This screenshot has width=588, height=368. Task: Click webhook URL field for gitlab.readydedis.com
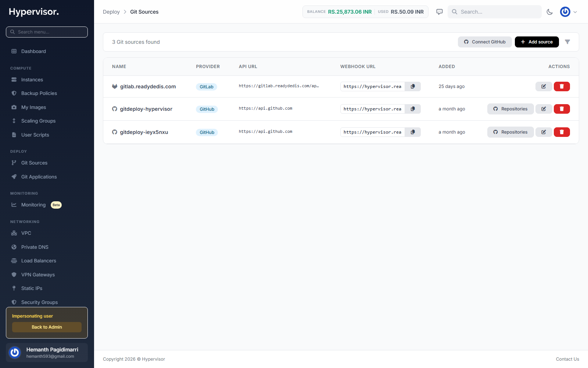[372, 86]
